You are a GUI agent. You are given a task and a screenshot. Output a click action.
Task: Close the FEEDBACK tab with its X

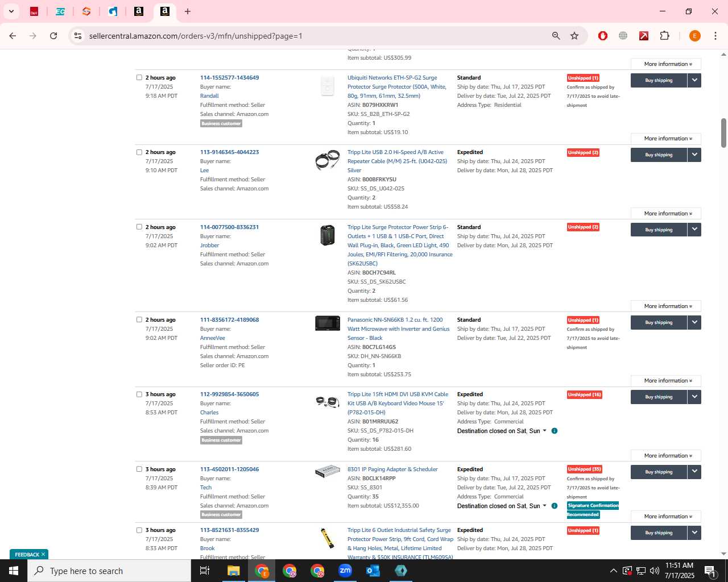(43, 554)
